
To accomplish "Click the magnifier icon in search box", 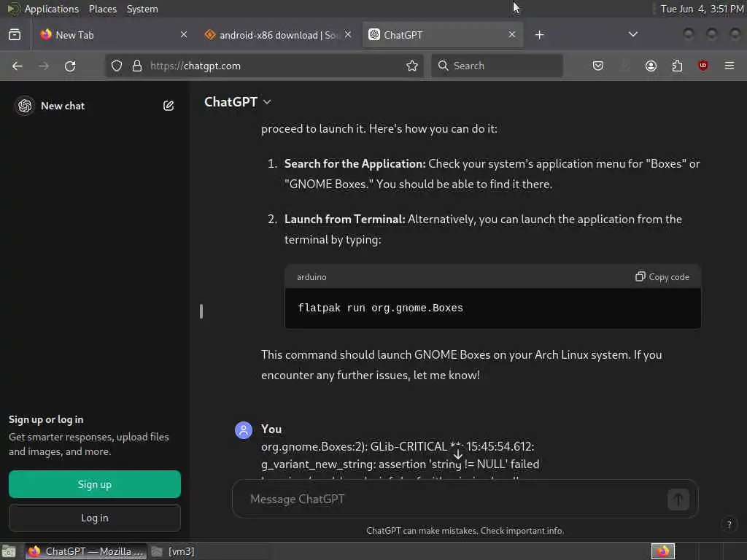I will click(443, 66).
